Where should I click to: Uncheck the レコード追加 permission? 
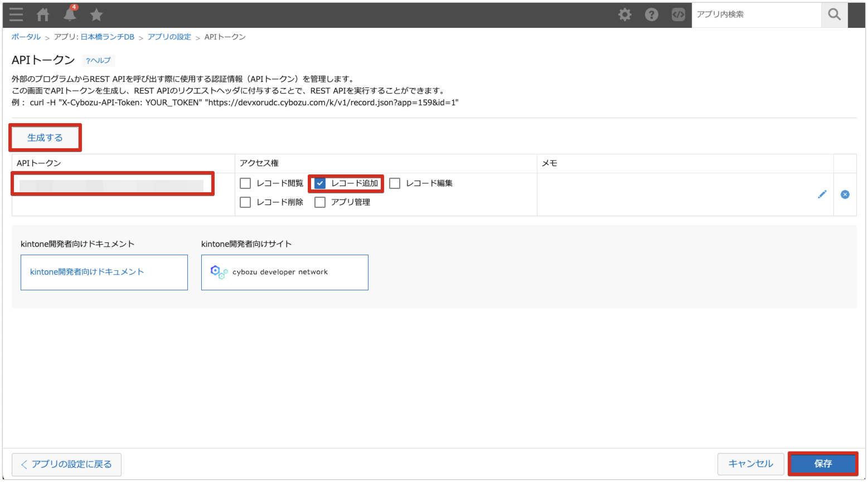point(320,183)
